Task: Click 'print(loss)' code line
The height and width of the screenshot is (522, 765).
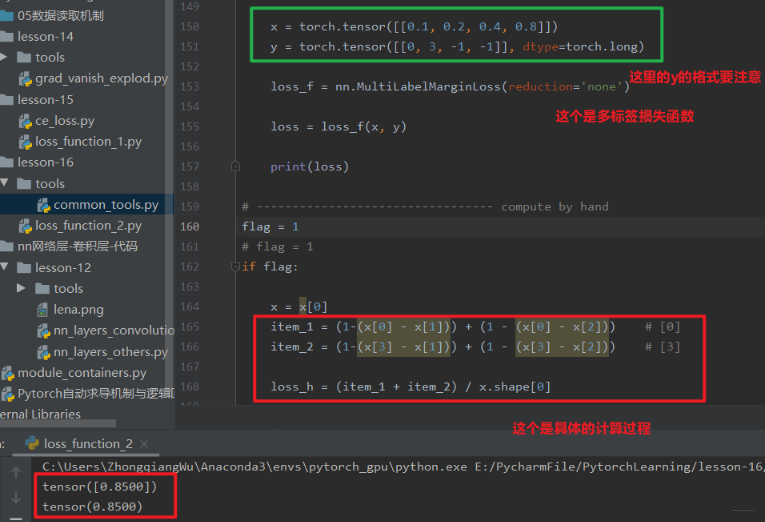Action: [x=310, y=167]
